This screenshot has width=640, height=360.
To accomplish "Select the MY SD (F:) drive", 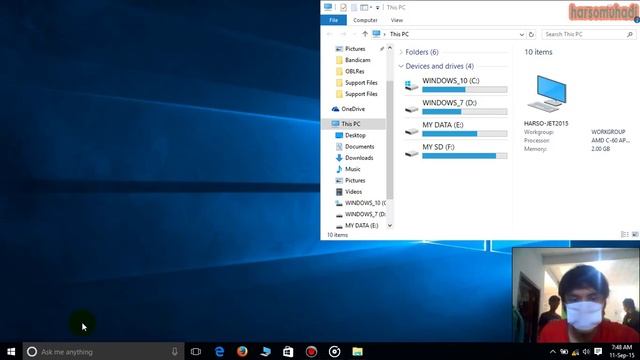I will 456,151.
